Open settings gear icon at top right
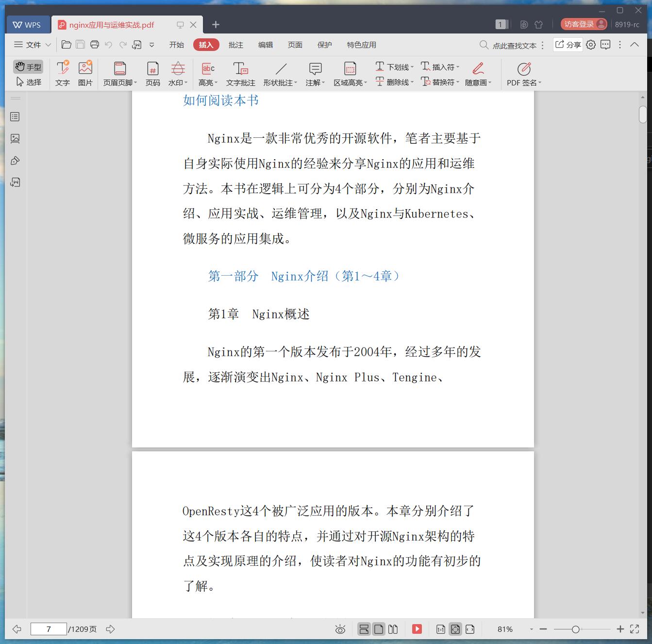 tap(591, 45)
